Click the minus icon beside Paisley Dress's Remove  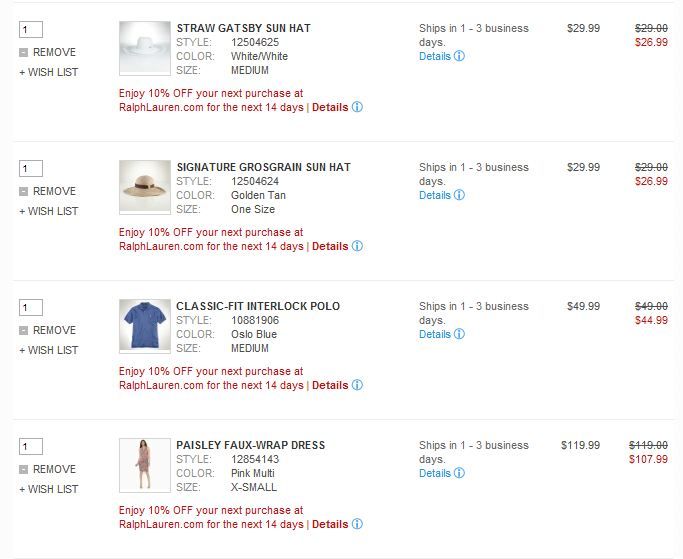point(24,469)
